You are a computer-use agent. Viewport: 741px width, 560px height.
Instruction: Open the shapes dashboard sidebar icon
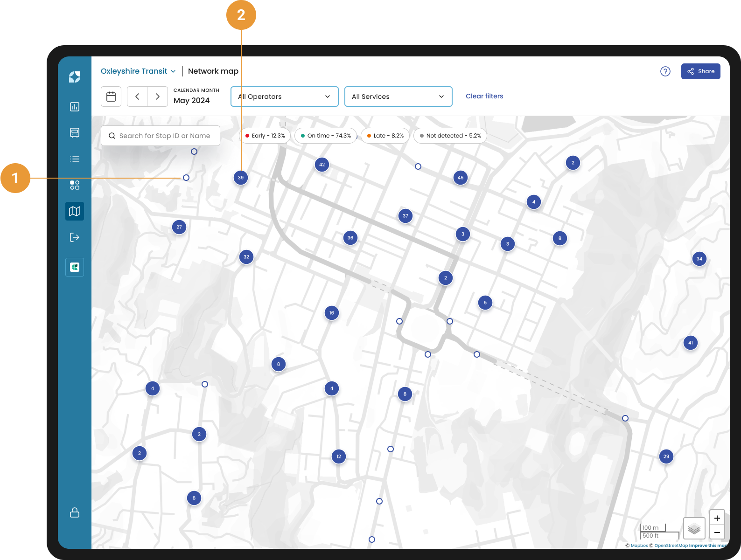[x=75, y=185]
